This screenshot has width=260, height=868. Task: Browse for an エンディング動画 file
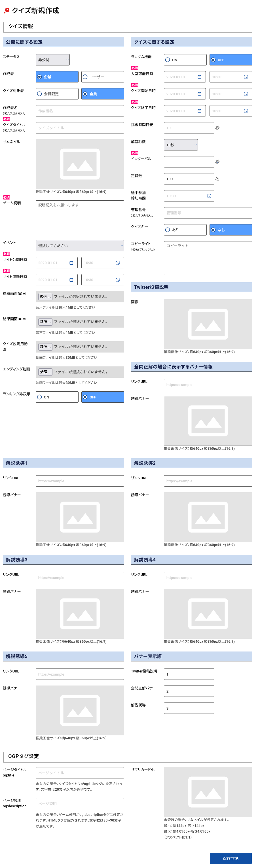pyautogui.click(x=45, y=372)
